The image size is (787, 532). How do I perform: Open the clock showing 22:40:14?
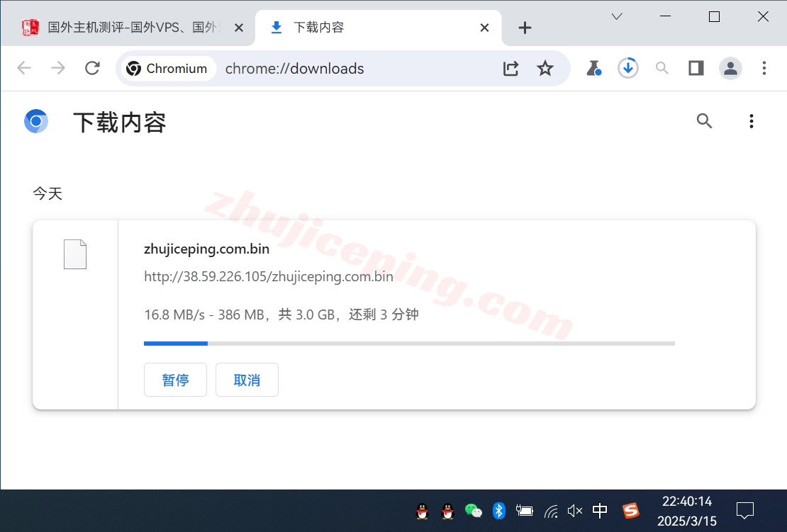(687, 511)
